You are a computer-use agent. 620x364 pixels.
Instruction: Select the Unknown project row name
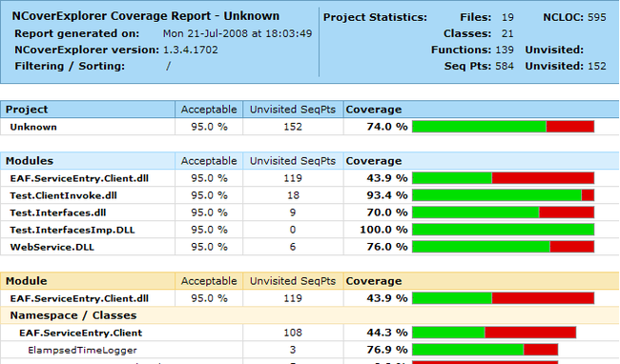[33, 127]
